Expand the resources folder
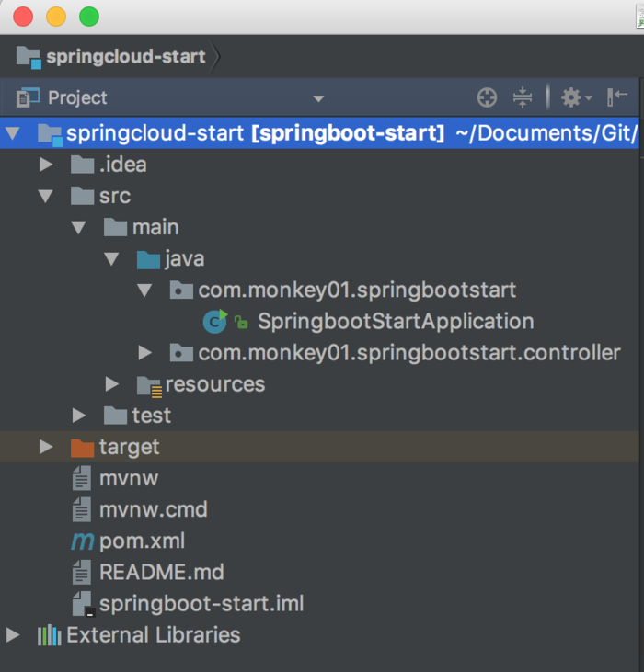The image size is (644, 672). (112, 384)
